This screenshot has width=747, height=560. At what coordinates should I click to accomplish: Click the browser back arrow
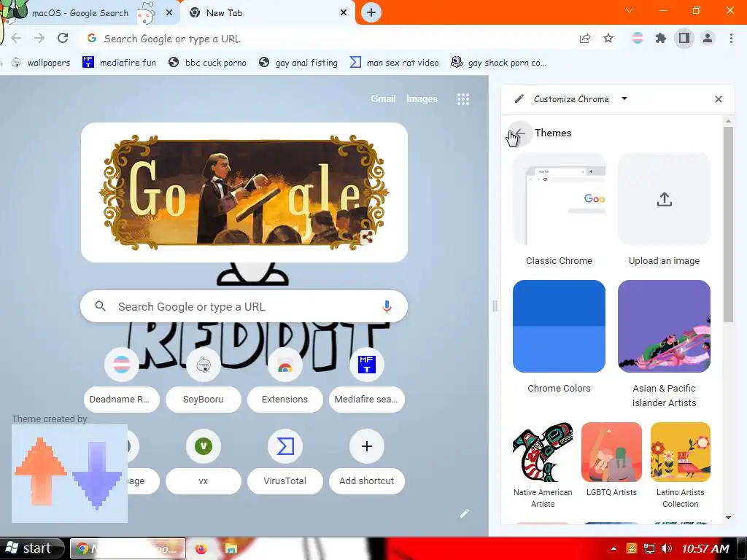16,39
